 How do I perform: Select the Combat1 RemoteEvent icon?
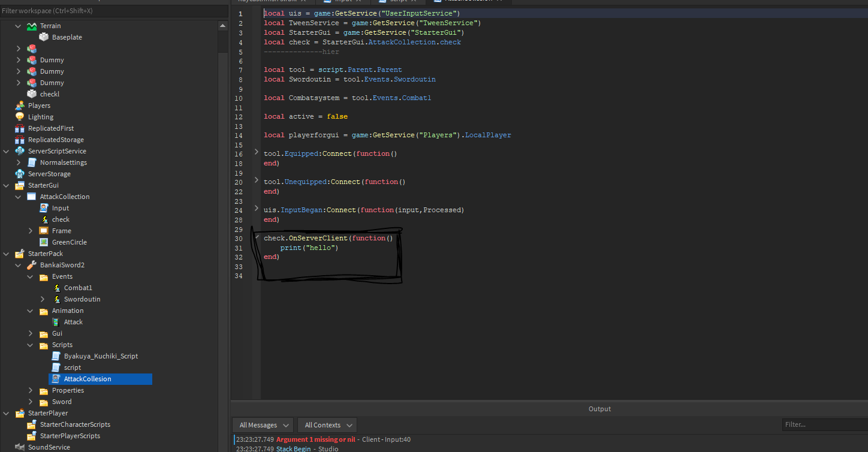(x=56, y=288)
